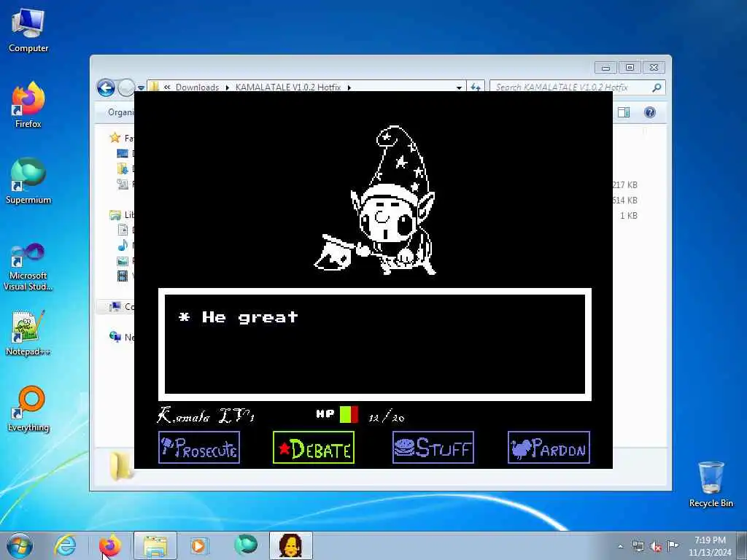Open Organize menu in Explorer

pos(121,112)
